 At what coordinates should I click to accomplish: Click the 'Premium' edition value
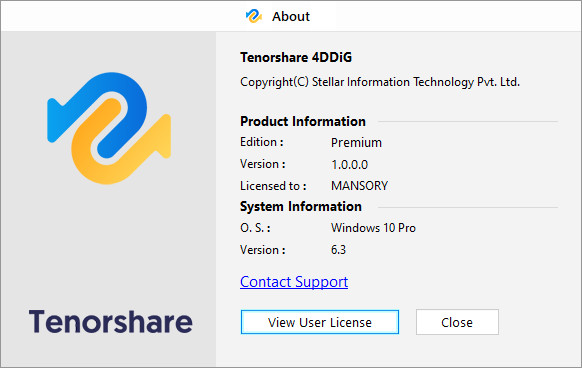356,143
